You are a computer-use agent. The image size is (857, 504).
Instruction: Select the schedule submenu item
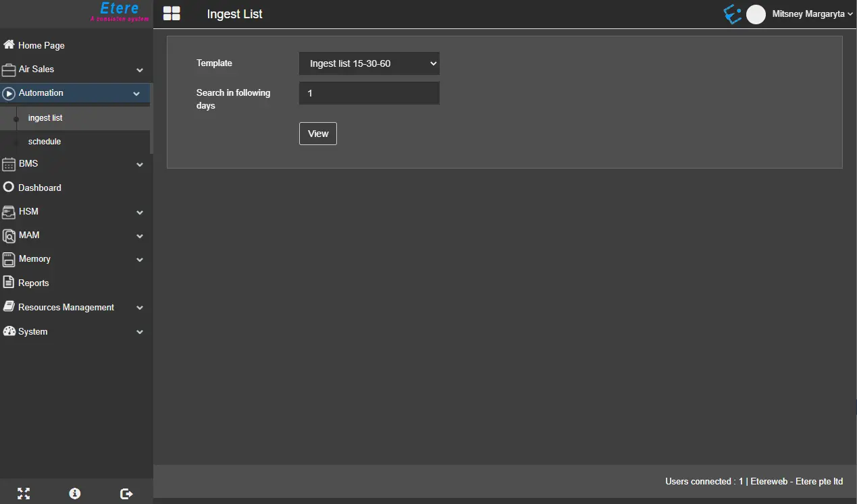click(45, 142)
